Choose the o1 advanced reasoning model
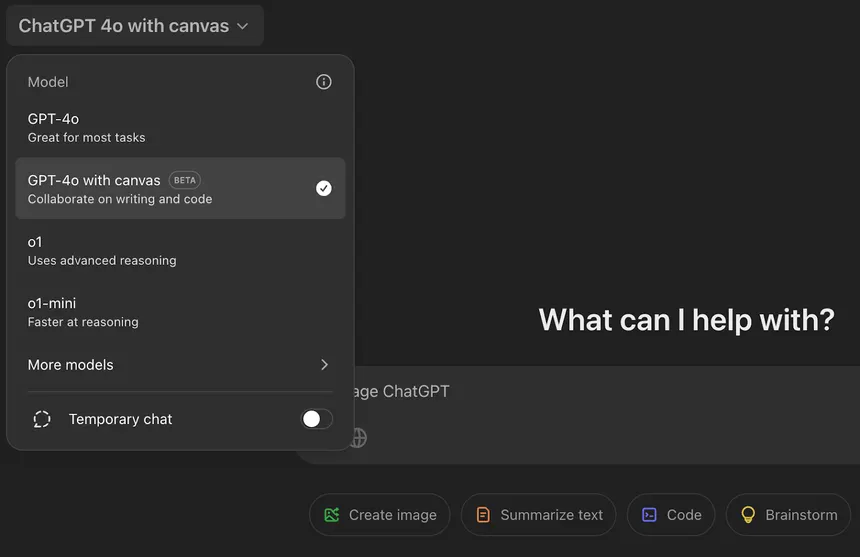The image size is (860, 557). point(180,250)
